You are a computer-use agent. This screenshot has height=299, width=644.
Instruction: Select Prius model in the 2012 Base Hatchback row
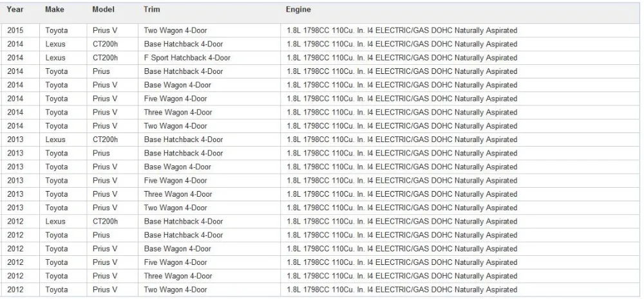pyautogui.click(x=101, y=235)
